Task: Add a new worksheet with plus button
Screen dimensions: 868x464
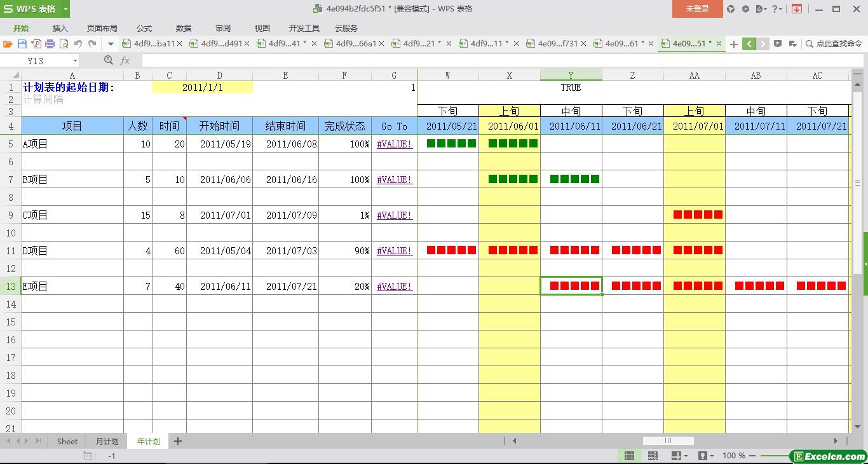Action: click(178, 441)
